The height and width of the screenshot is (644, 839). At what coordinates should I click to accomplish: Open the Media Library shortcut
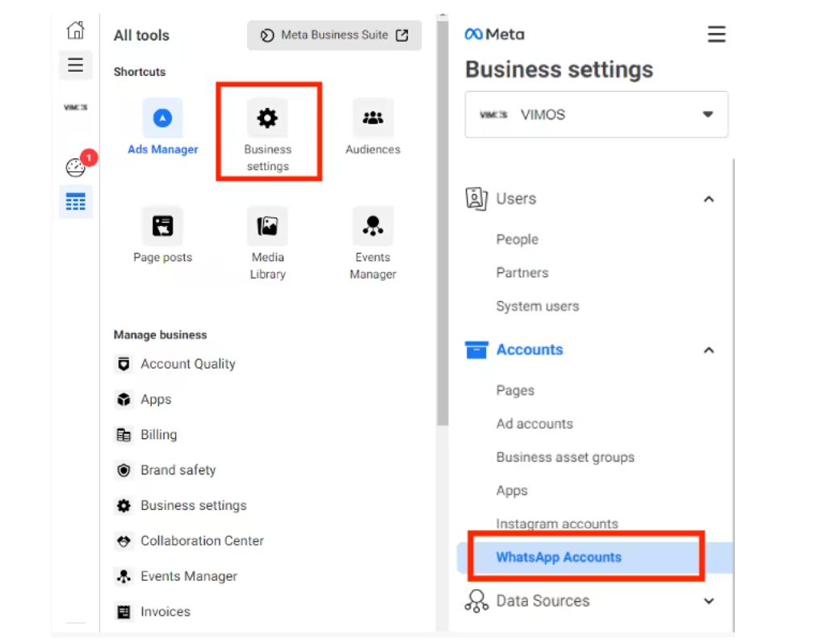(x=267, y=227)
